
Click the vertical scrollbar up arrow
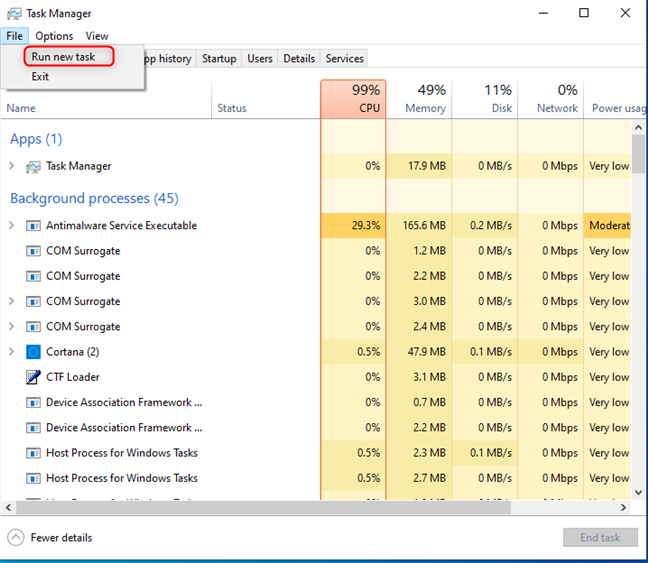click(x=638, y=127)
